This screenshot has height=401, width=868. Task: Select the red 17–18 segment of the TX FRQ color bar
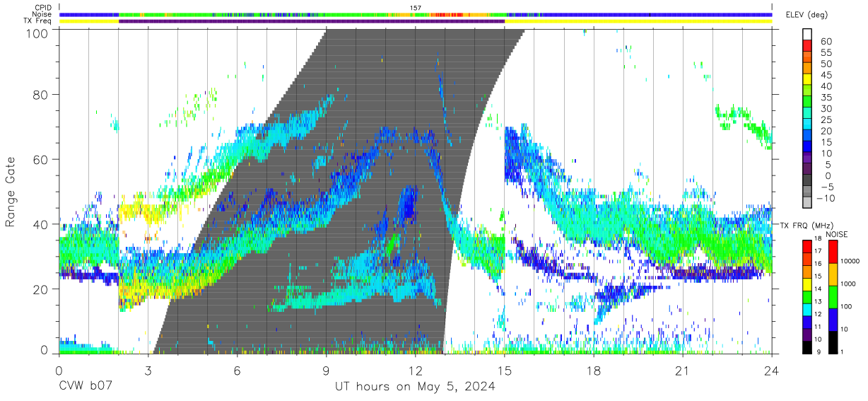click(x=807, y=247)
